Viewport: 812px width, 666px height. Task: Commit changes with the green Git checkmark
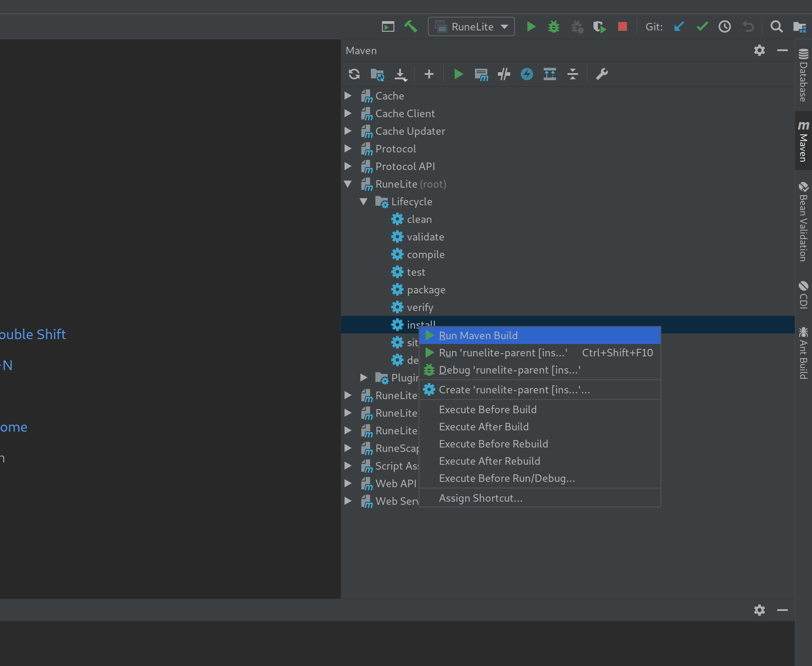coord(702,27)
